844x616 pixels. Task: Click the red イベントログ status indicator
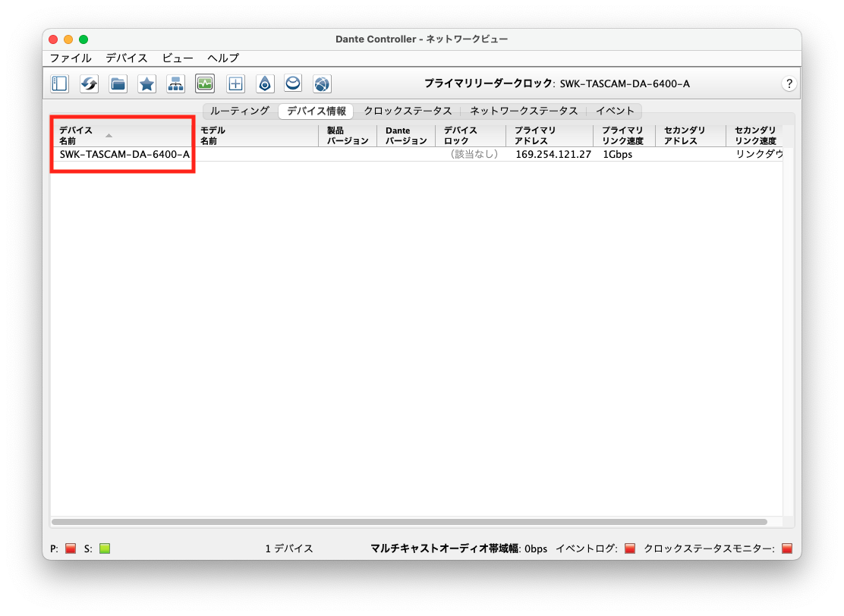629,548
